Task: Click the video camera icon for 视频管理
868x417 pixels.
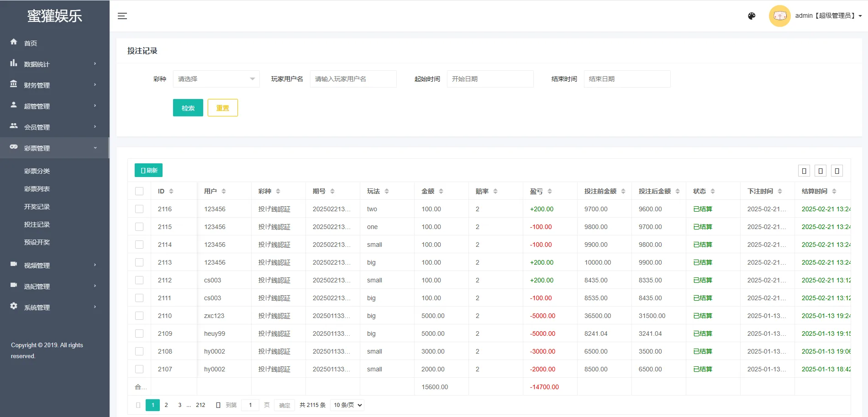Action: click(14, 264)
